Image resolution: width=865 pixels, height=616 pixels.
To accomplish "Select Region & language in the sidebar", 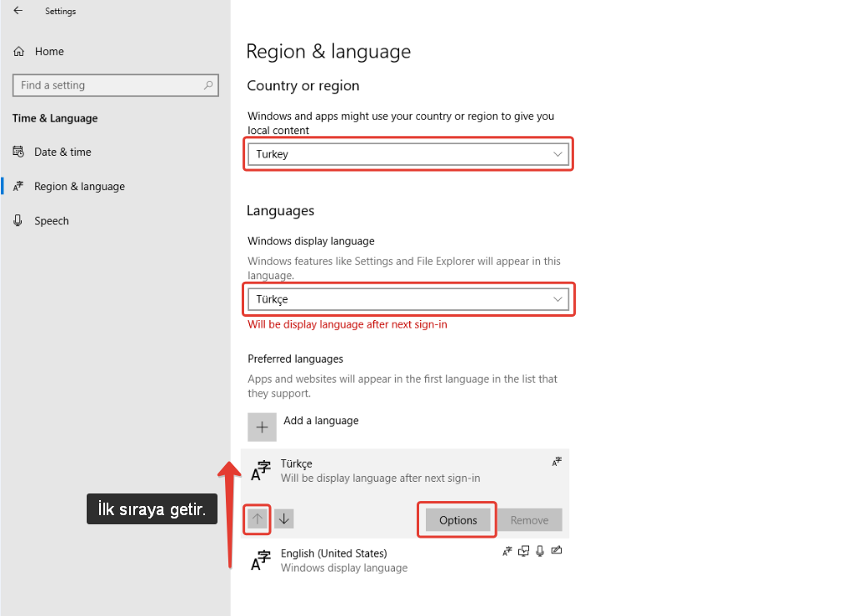I will 79,187.
